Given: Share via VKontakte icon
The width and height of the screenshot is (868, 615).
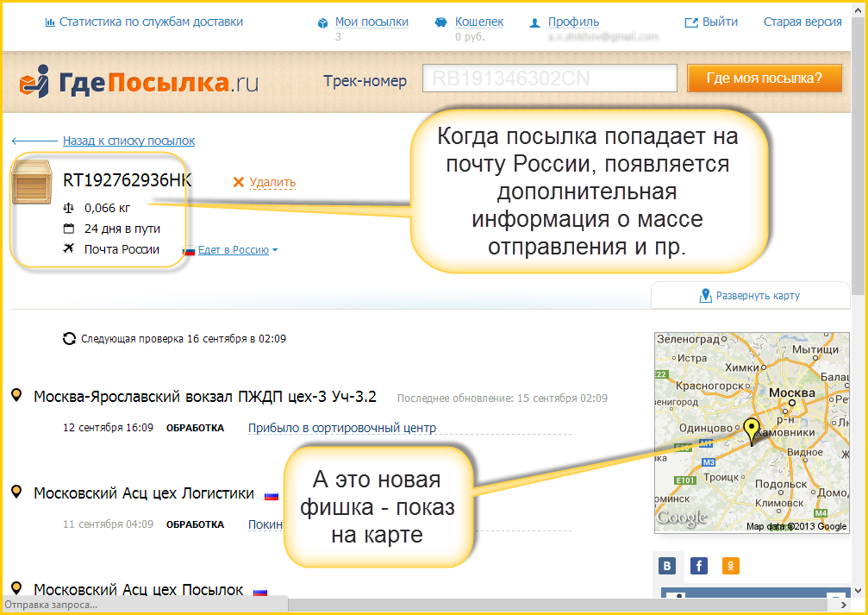Looking at the screenshot, I should [x=667, y=566].
